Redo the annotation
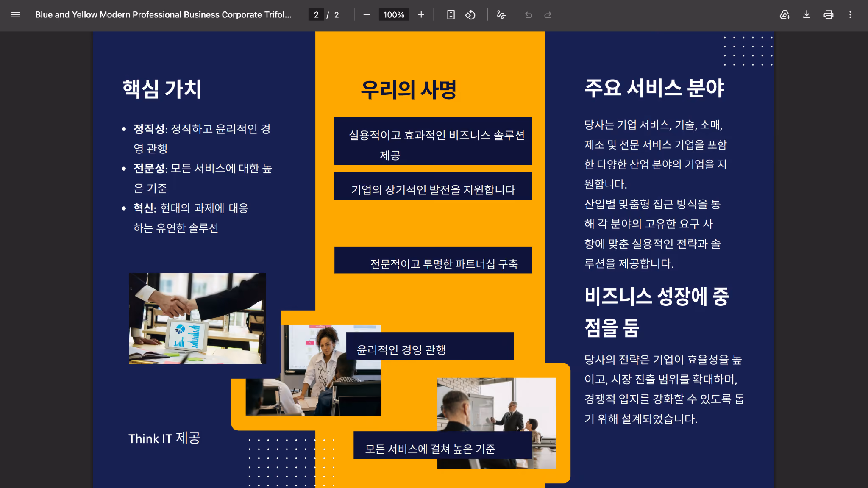 click(548, 15)
